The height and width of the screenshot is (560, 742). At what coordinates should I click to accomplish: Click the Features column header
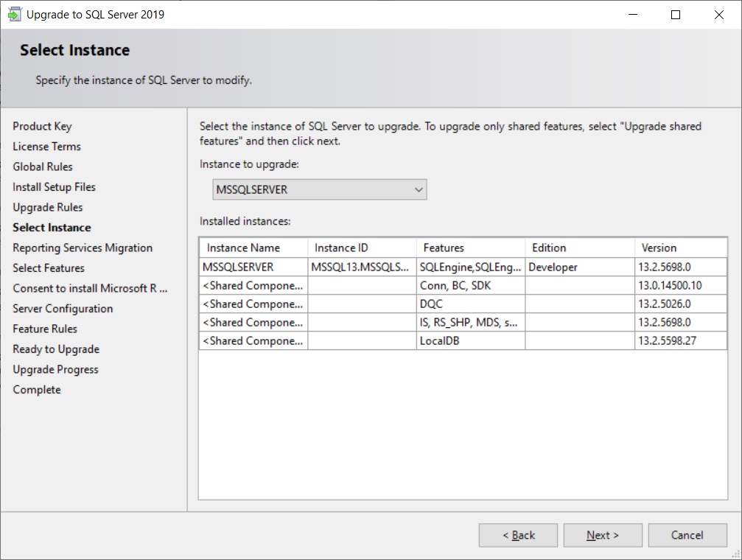[x=471, y=248]
